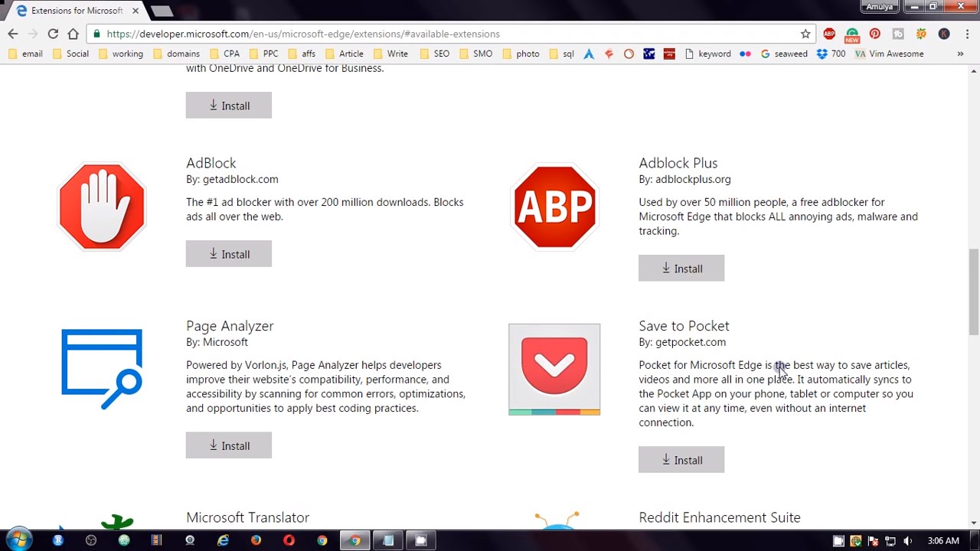Click the 'By: getpocket.com' text
Image resolution: width=980 pixels, height=551 pixels.
pyautogui.click(x=682, y=342)
